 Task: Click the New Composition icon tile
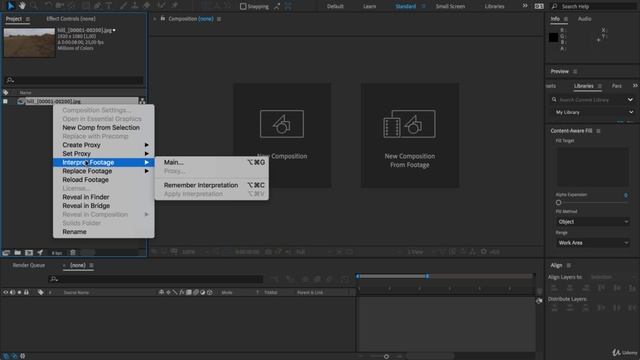[x=282, y=135]
